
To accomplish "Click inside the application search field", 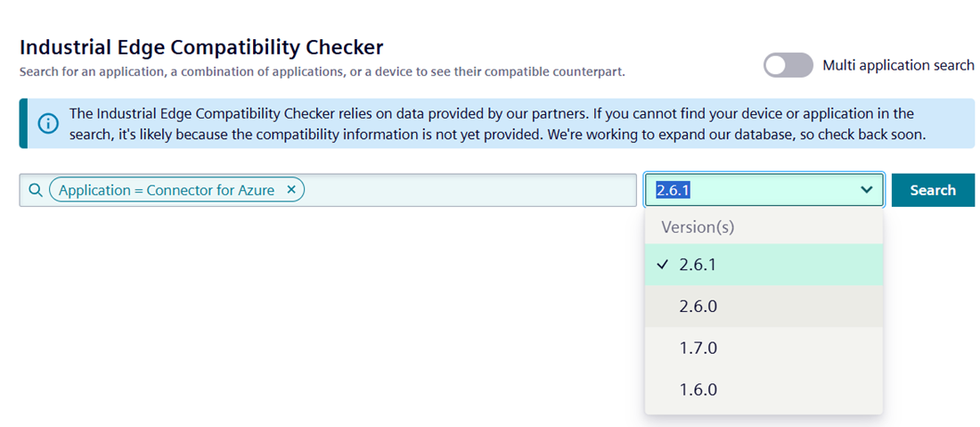I will (x=469, y=190).
